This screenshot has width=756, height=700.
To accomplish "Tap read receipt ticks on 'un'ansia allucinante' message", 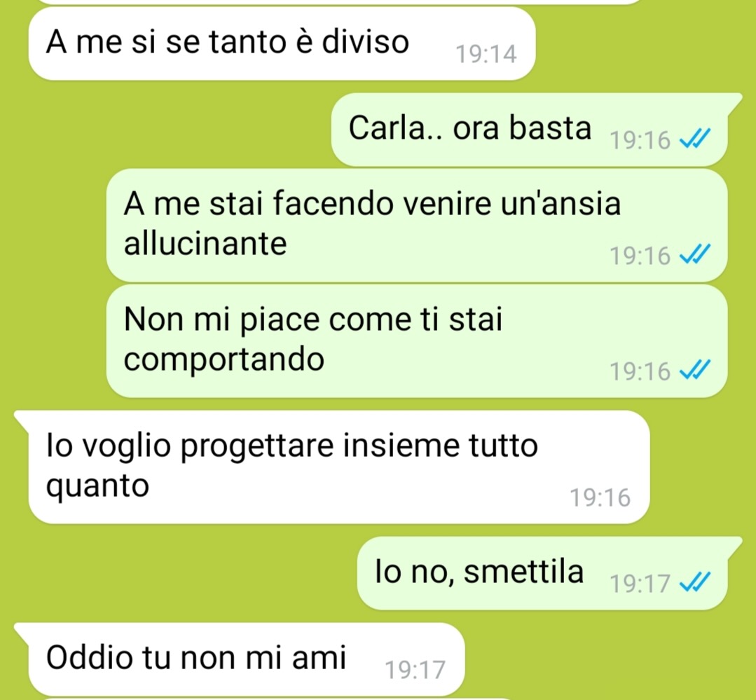I will 694,254.
